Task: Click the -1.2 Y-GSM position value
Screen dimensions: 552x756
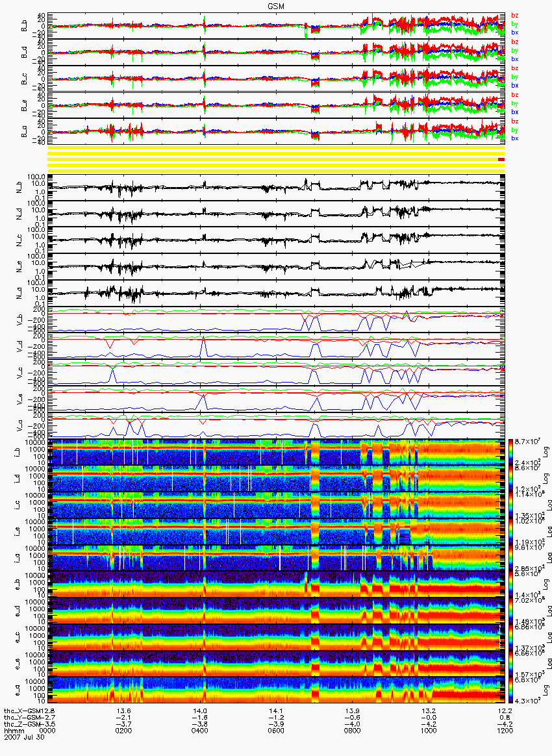Action: 276,718
